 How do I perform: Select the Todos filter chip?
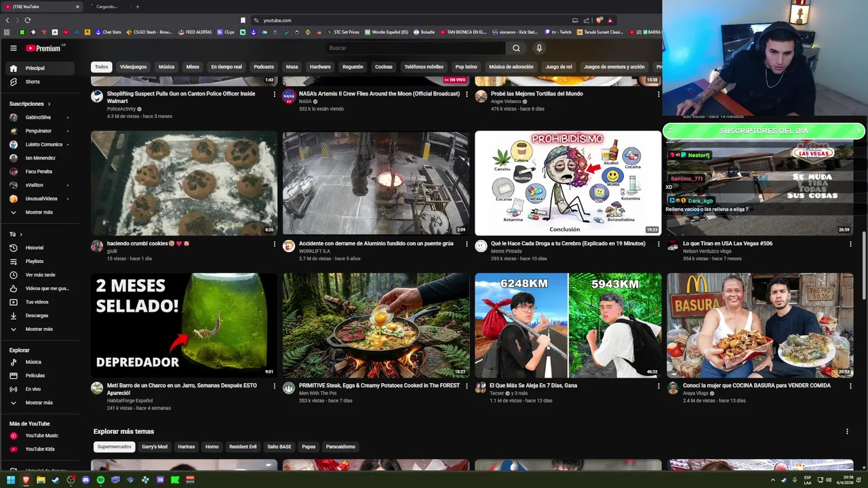point(101,67)
